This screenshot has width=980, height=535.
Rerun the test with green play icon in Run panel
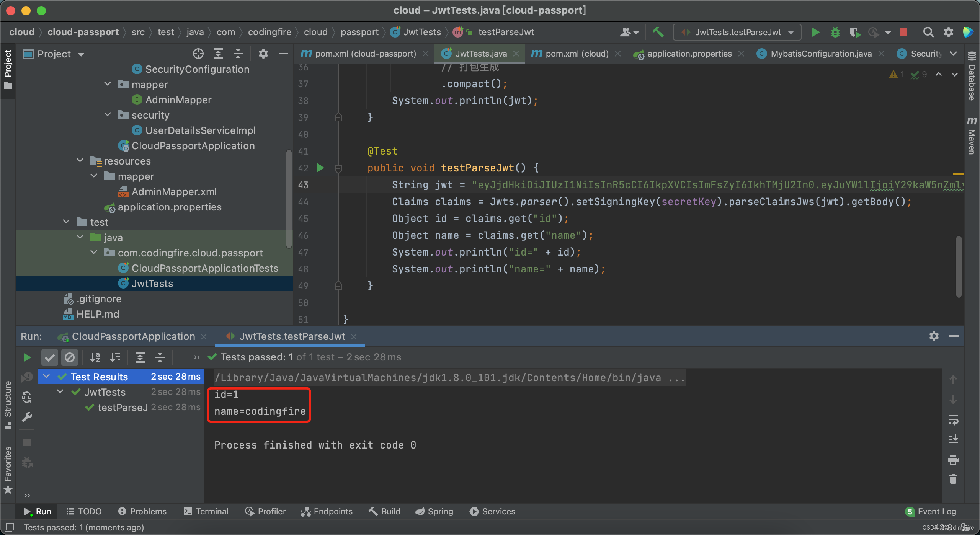point(27,357)
